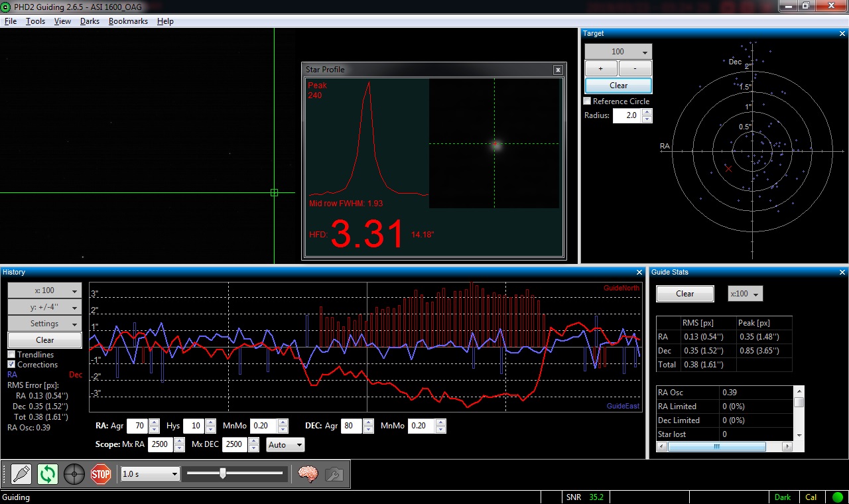849x504 pixels.
Task: Click the crosshair Guide icon
Action: click(x=74, y=474)
